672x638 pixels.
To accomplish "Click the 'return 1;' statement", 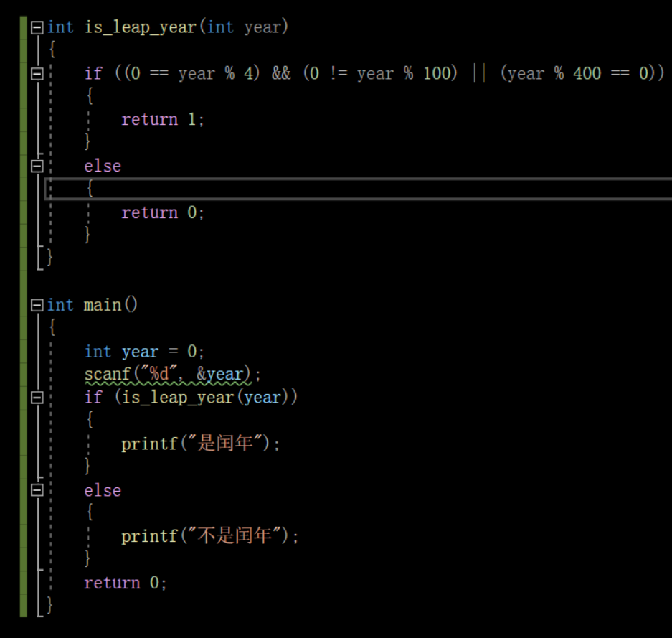I will click(163, 120).
